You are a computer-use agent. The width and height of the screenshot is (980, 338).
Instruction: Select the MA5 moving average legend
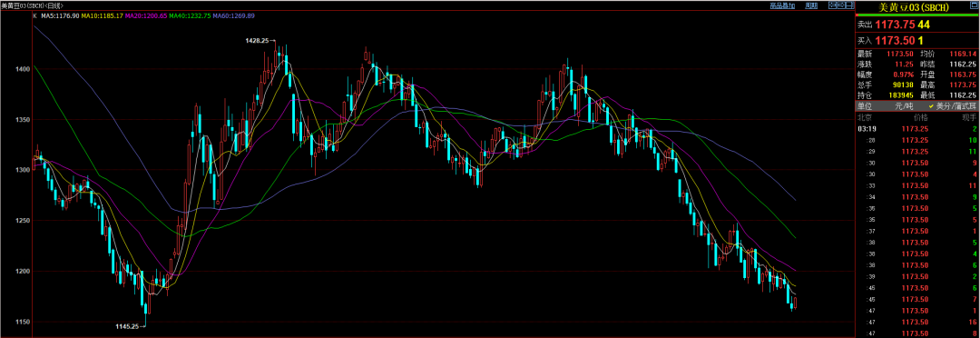60,15
